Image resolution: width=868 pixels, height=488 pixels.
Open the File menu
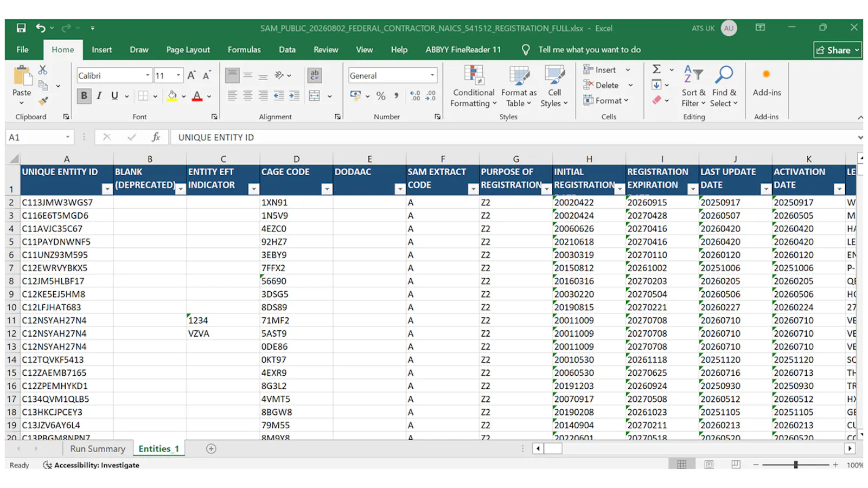22,49
